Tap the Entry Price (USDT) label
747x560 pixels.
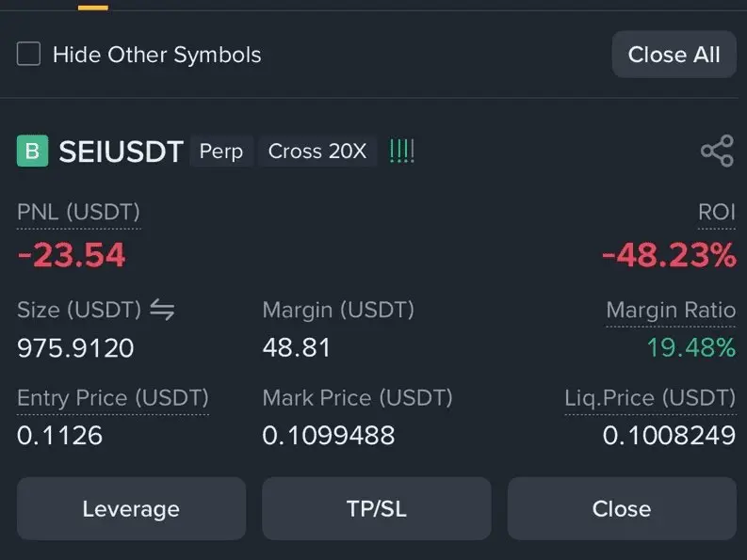click(x=113, y=398)
